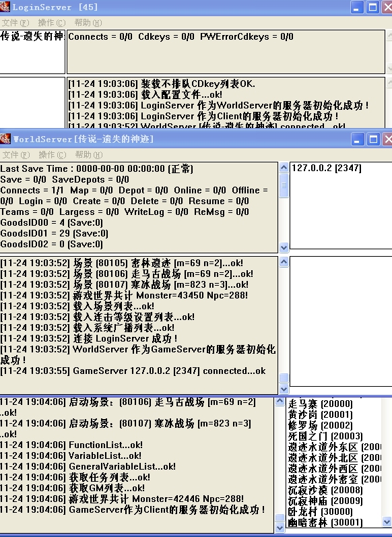The image size is (392, 537).
Task: Select 沉寂神庙 (20009) scene entry
Action: [x=325, y=501]
